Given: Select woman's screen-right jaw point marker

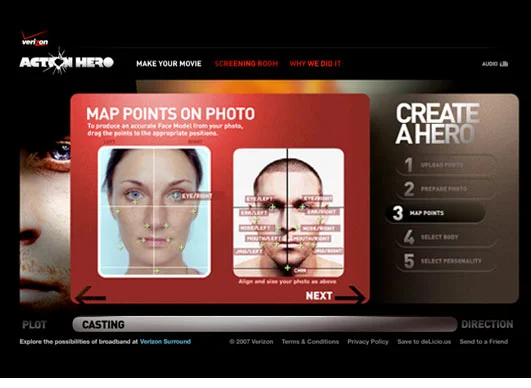Looking at the screenshot, I should tap(181, 247).
